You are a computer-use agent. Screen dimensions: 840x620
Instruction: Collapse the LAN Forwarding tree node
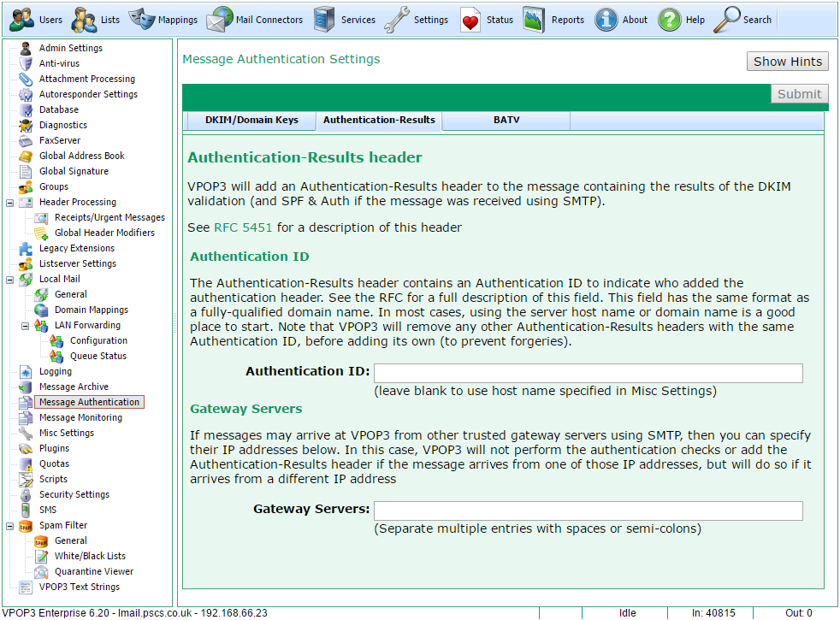25,326
